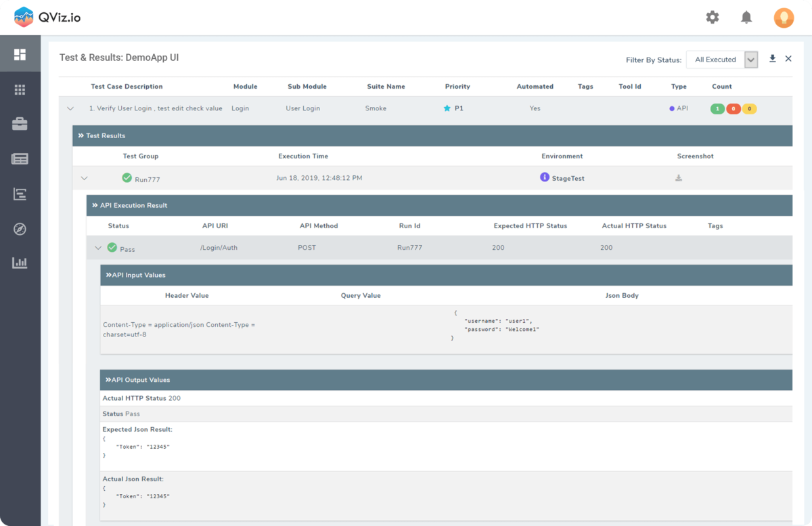Click the green passed count badge
812x526 pixels.
point(717,108)
